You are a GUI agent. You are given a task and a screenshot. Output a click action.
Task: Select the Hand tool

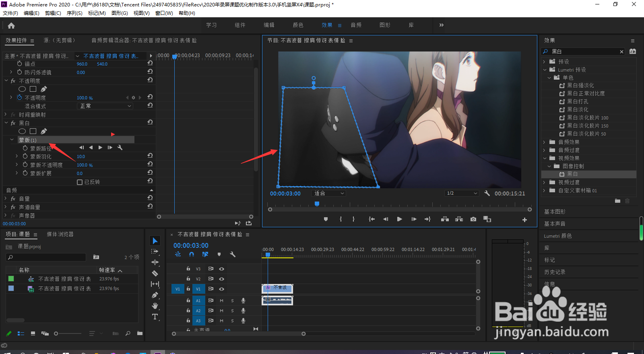coord(155,306)
